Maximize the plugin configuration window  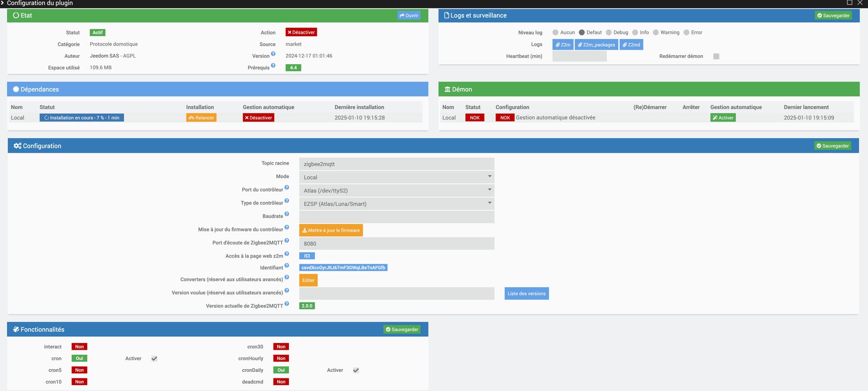tap(849, 3)
